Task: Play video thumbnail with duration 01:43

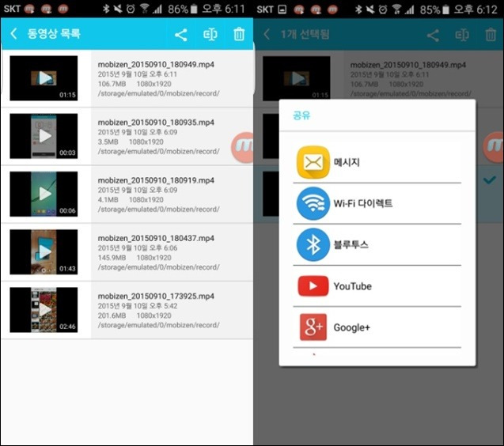Action: click(x=44, y=252)
